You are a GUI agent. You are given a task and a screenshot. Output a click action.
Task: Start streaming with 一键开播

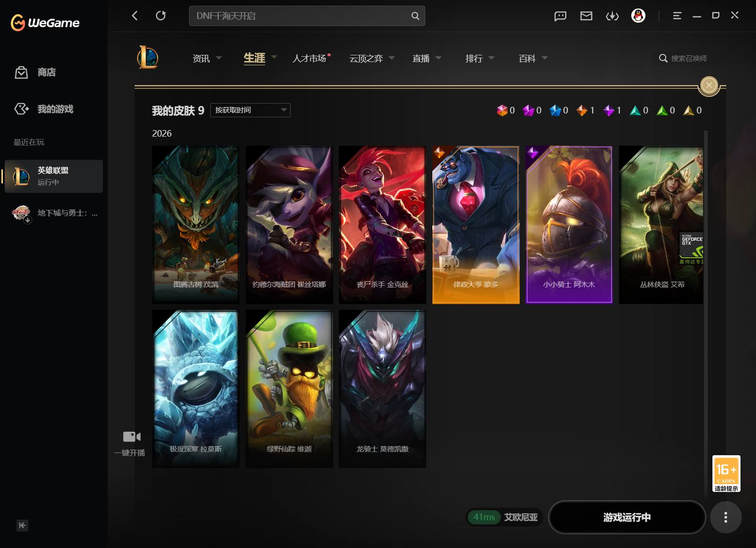pos(130,443)
